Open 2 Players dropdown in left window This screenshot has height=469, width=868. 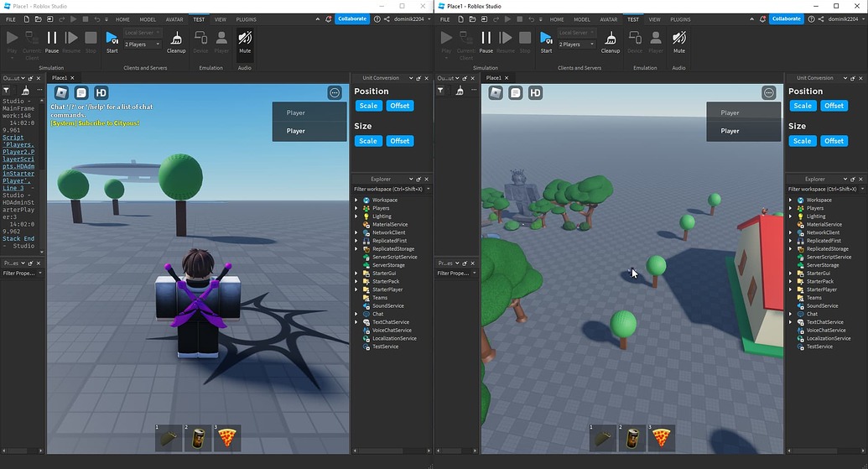(143, 44)
